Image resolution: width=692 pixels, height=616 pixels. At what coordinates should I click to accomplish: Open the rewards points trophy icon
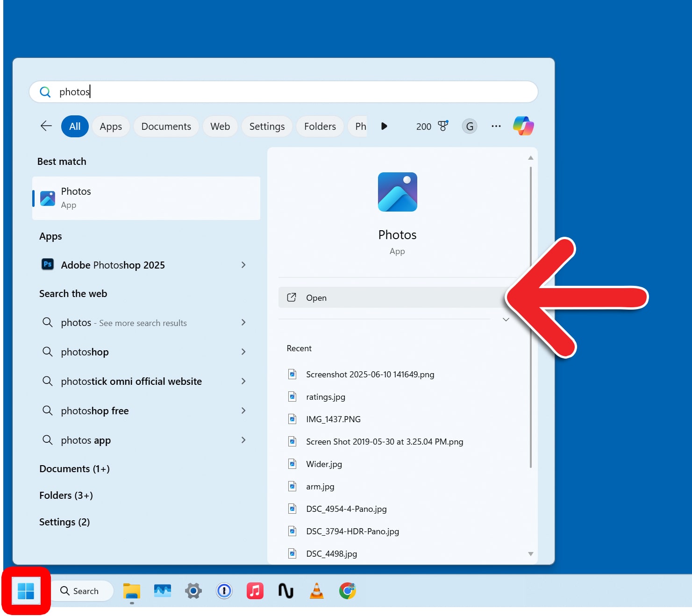[x=442, y=126]
